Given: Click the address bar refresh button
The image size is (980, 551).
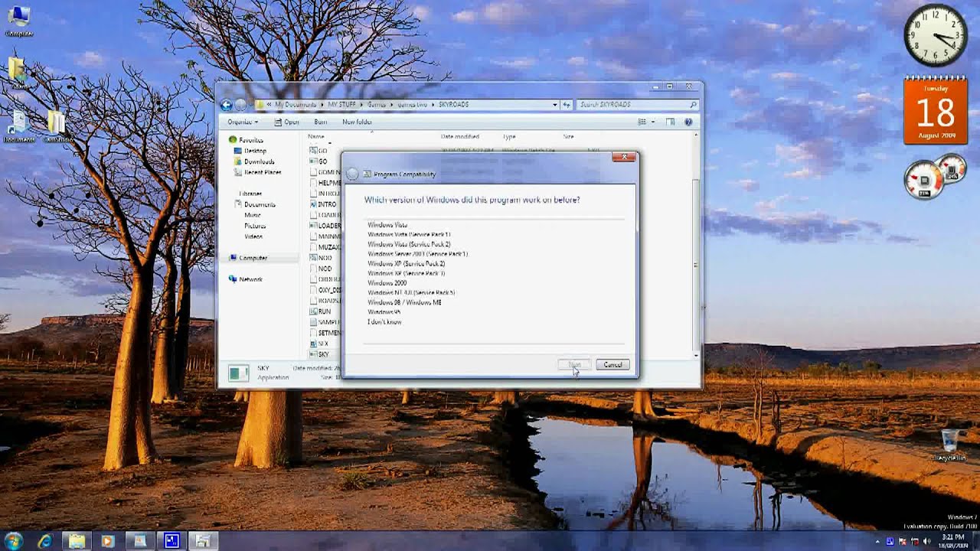Looking at the screenshot, I should (x=567, y=105).
